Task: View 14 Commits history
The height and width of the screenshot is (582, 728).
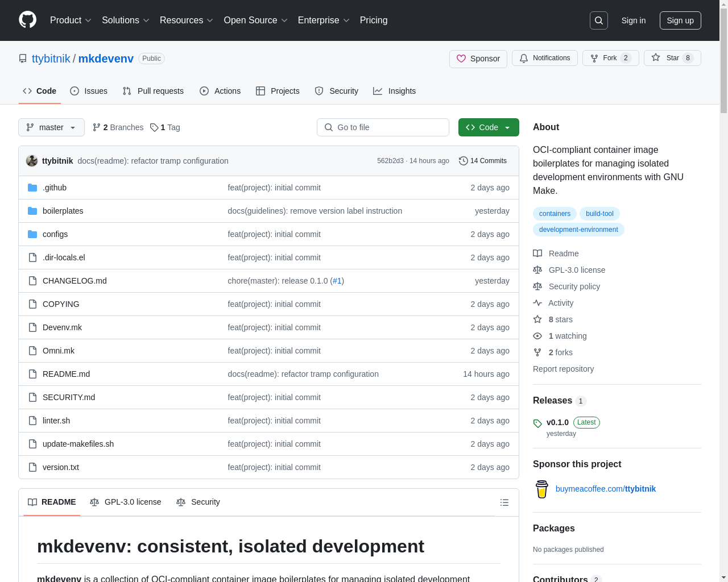Action: [x=483, y=161]
